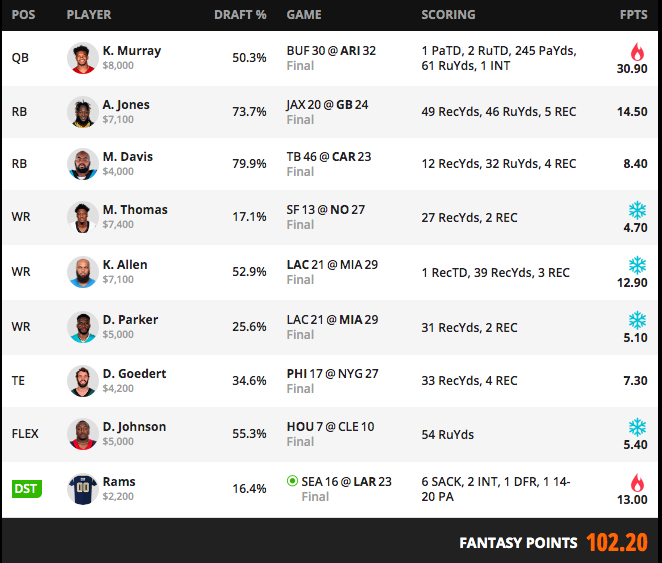Click the snowflake icon for D. Johnson
The height and width of the screenshot is (563, 662).
[637, 427]
